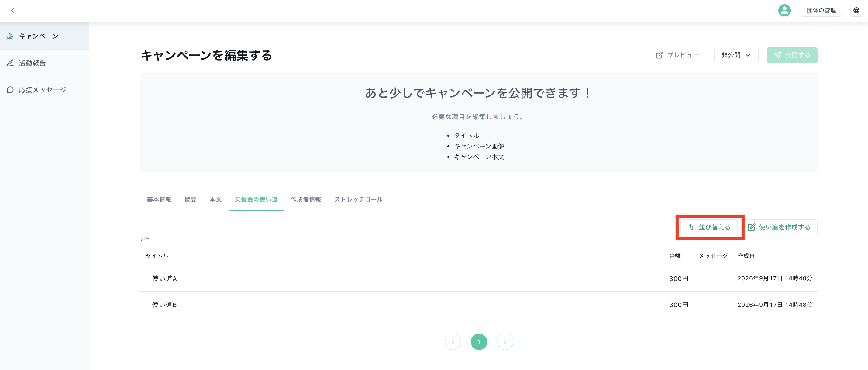Open 応援メッセージ in the sidebar
The width and height of the screenshot is (868, 370).
click(x=44, y=90)
